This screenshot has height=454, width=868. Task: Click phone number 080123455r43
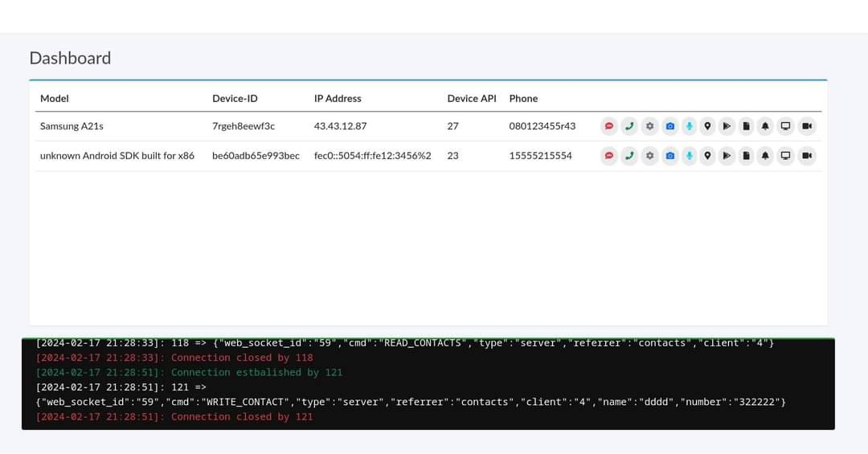click(x=542, y=126)
